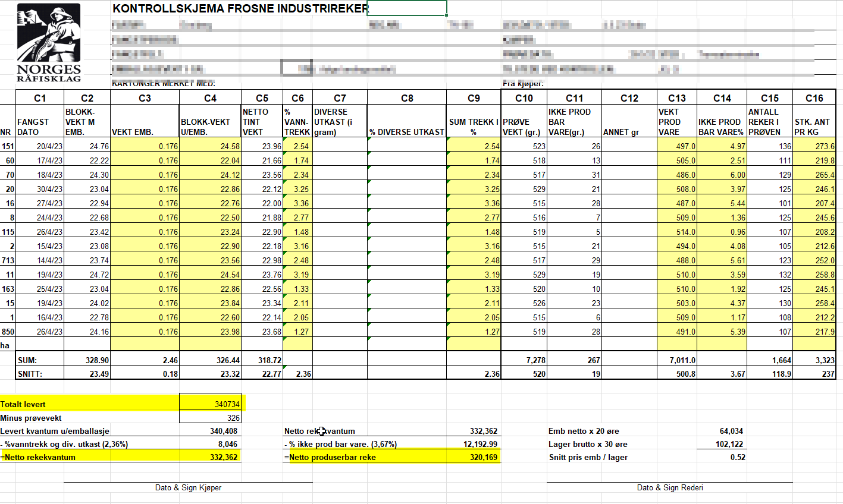Screen dimensions: 843x504
Task: Select the IKKE PROD BAR VARE% header cell
Action: coord(721,127)
